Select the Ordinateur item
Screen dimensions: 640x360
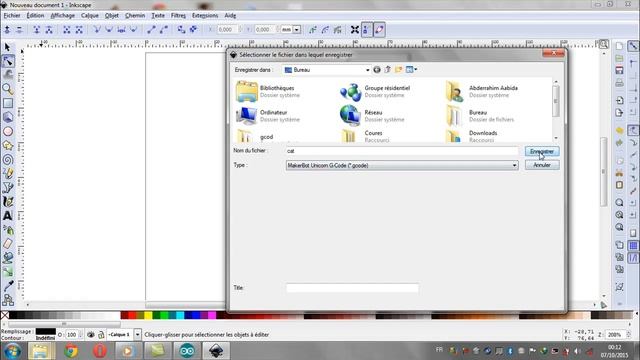[x=268, y=116]
